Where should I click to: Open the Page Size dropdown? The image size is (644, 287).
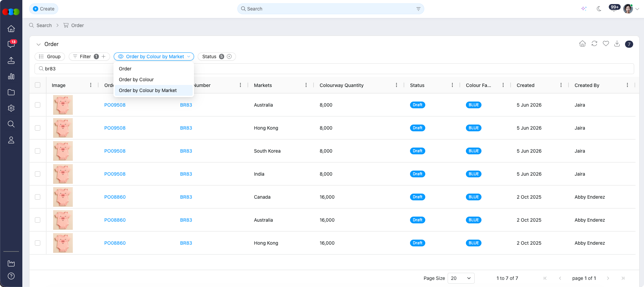click(x=461, y=278)
